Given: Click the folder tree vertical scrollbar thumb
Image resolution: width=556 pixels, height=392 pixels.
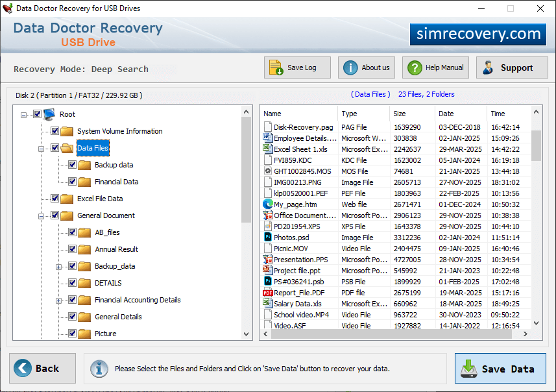Looking at the screenshot, I should (247, 170).
